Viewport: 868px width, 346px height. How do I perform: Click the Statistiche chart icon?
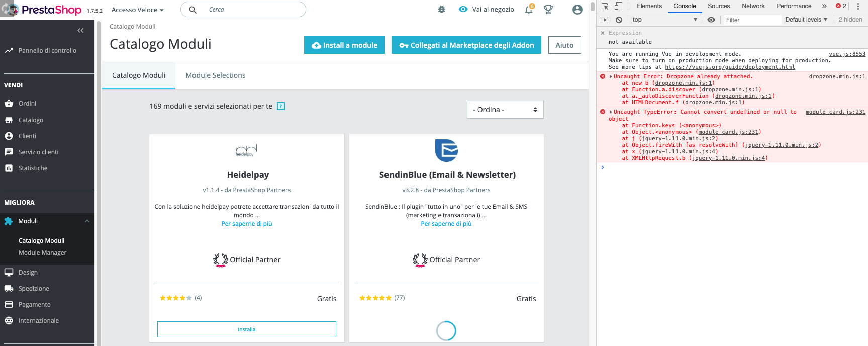pyautogui.click(x=9, y=168)
